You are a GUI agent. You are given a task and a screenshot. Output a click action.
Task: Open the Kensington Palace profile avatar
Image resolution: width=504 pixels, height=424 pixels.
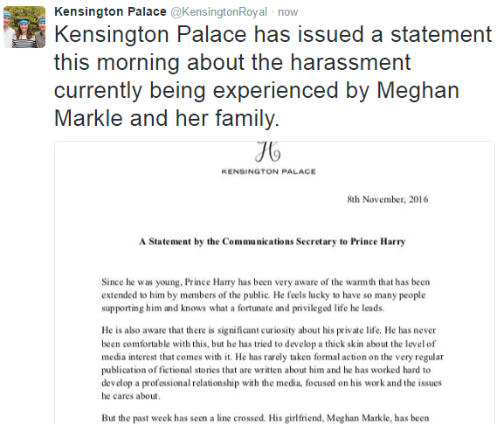(x=24, y=27)
